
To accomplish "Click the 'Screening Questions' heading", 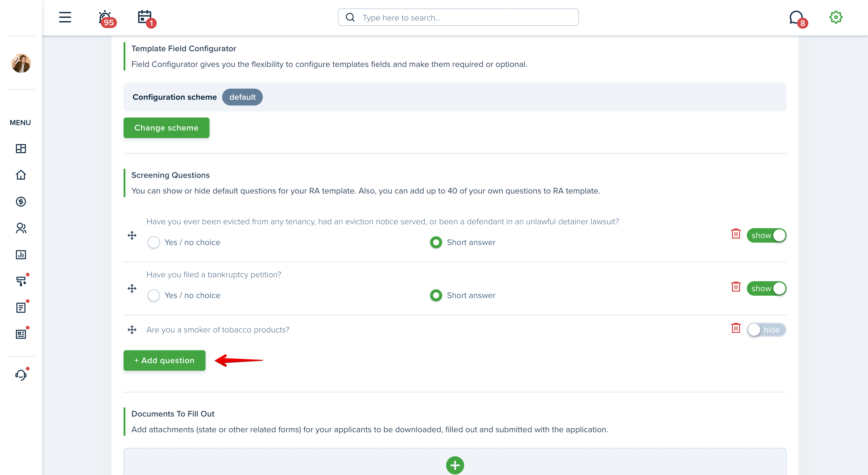I will [x=171, y=175].
